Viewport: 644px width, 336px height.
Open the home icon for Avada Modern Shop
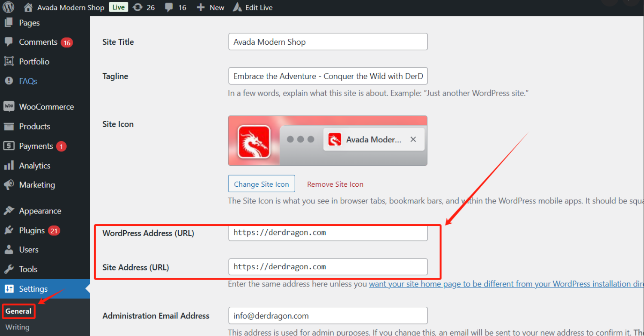tap(28, 7)
